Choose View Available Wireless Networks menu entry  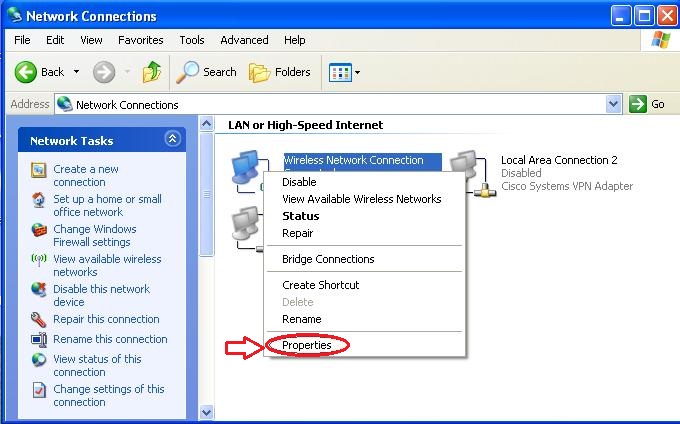[364, 199]
